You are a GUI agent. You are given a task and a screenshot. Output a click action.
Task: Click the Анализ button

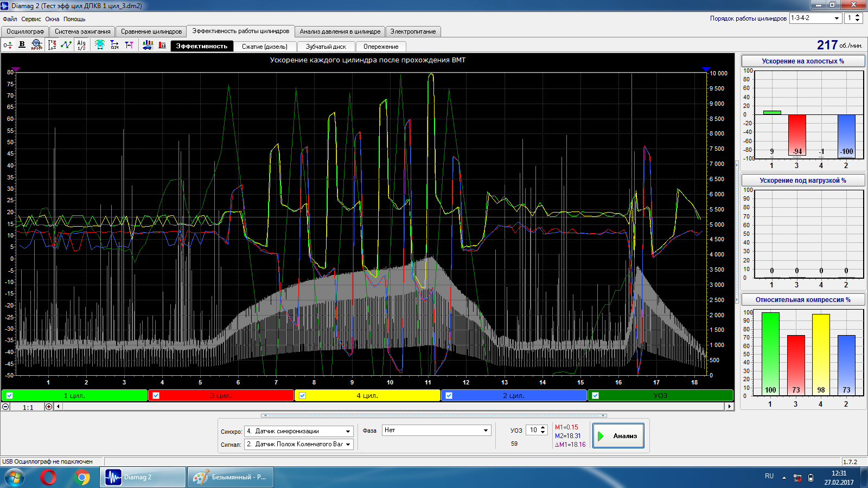tap(618, 436)
